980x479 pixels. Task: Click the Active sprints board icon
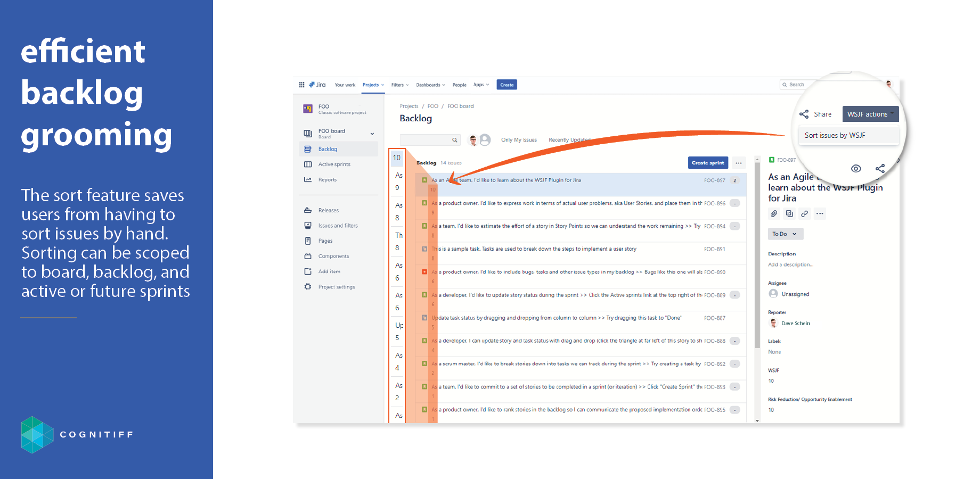(308, 164)
